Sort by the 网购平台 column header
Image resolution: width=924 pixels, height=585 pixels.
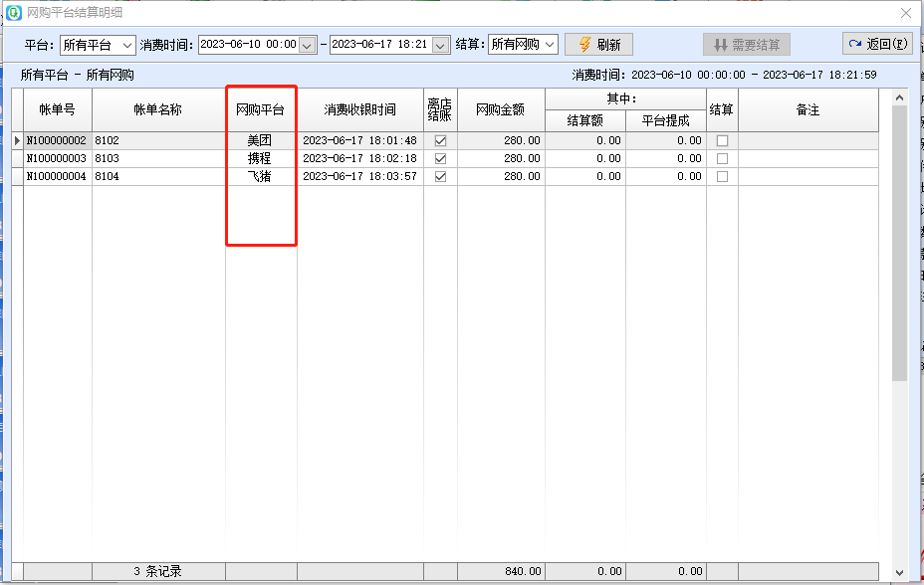click(261, 109)
